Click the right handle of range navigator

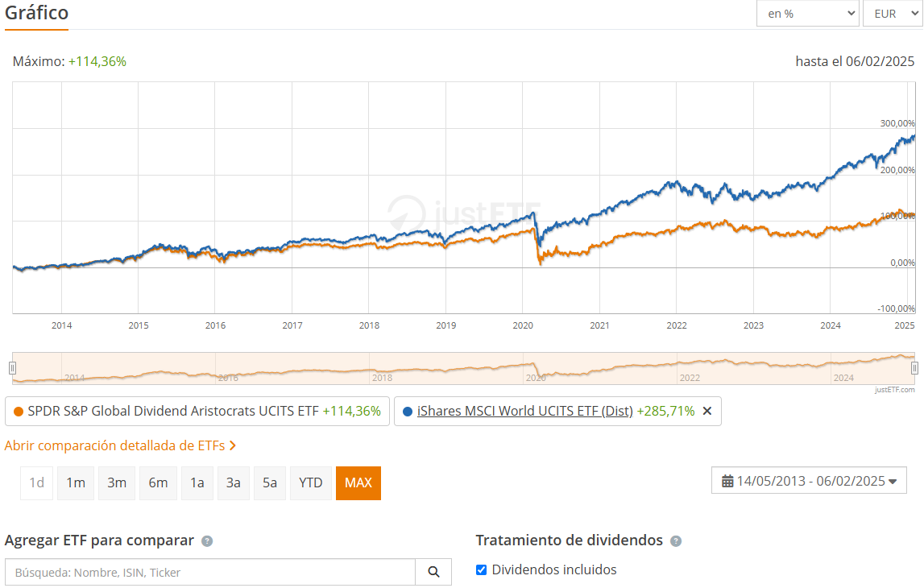pyautogui.click(x=914, y=368)
